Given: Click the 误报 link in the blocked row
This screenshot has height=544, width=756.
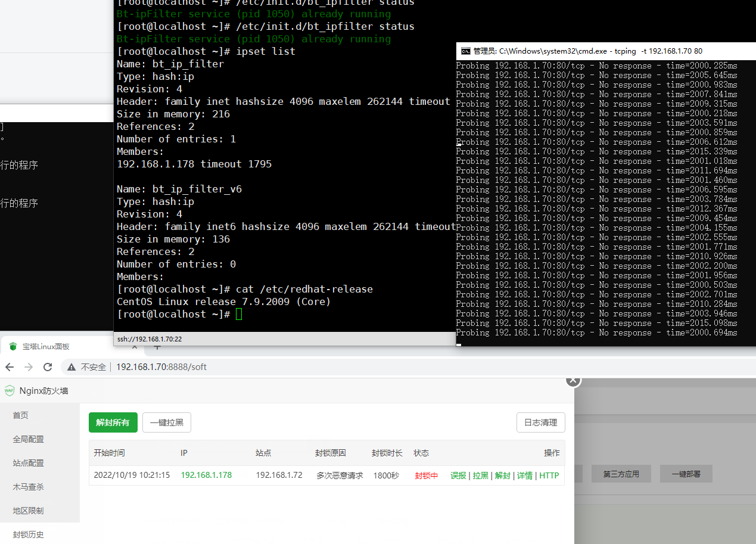Looking at the screenshot, I should click(458, 475).
